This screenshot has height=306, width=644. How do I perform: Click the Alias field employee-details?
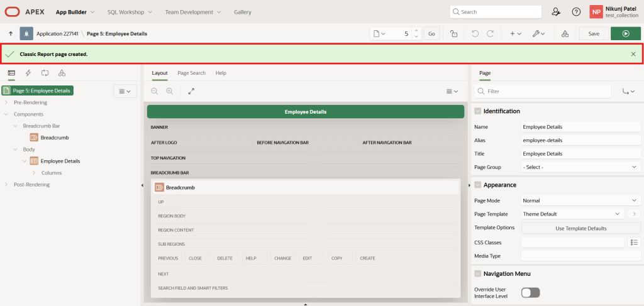pos(580,140)
